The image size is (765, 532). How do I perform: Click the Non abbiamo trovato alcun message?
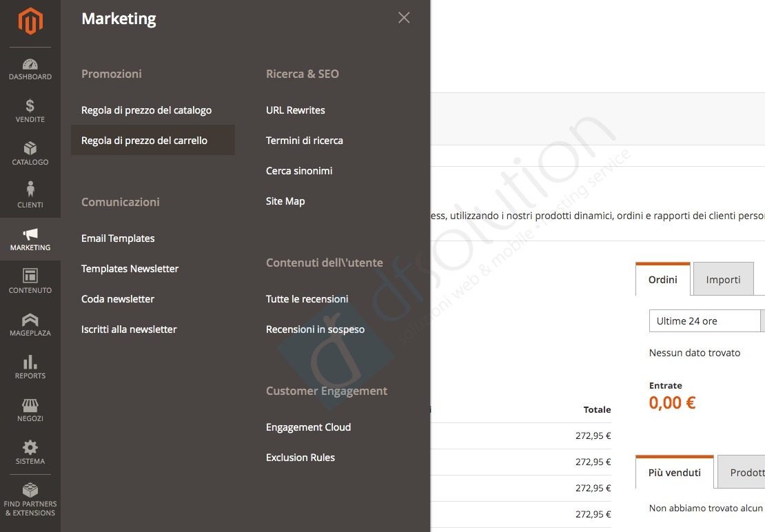coord(706,508)
